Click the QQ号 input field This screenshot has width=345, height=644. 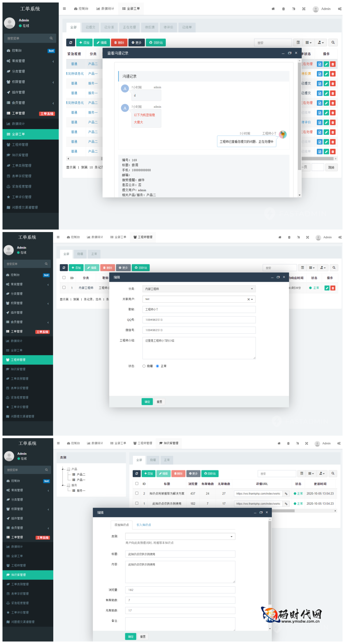[x=199, y=320]
